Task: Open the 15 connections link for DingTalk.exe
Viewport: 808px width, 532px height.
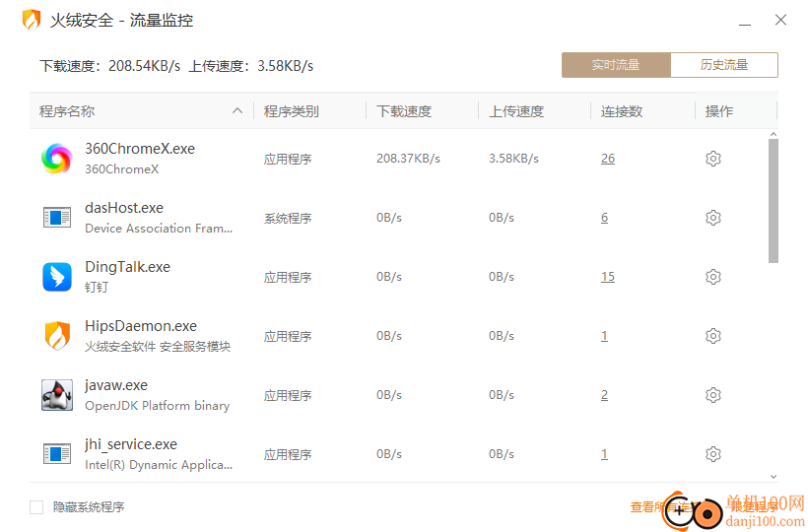Action: click(608, 277)
